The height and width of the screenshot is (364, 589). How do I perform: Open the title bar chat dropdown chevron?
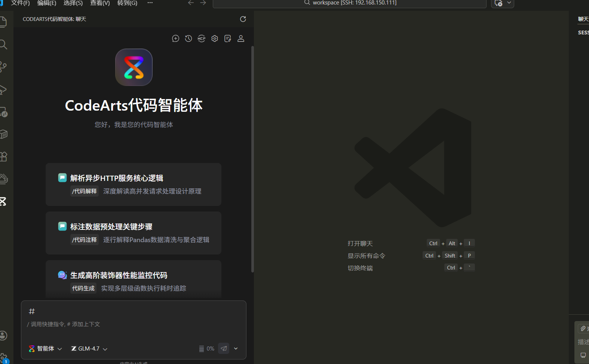click(509, 3)
